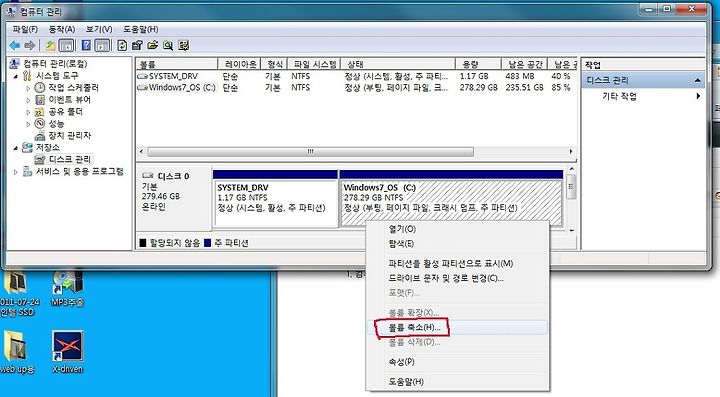Sort by the 남은 공간 column header
The width and height of the screenshot is (720, 397).
tap(524, 64)
